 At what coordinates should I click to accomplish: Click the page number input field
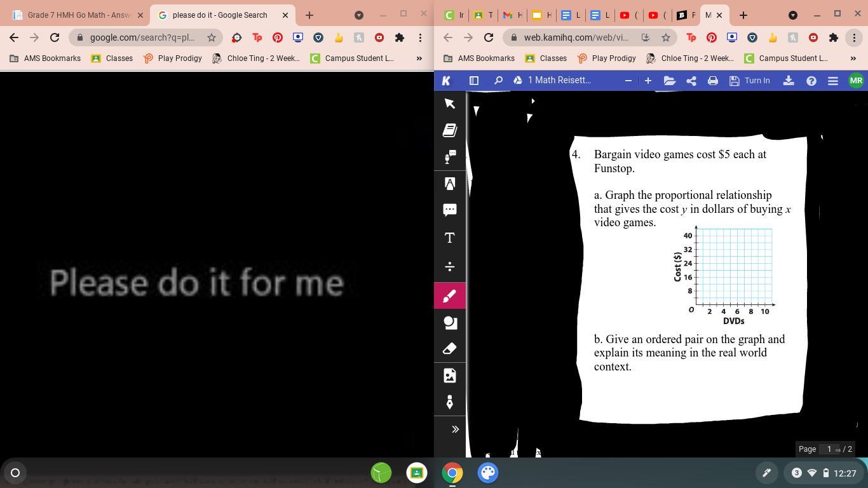(x=829, y=449)
